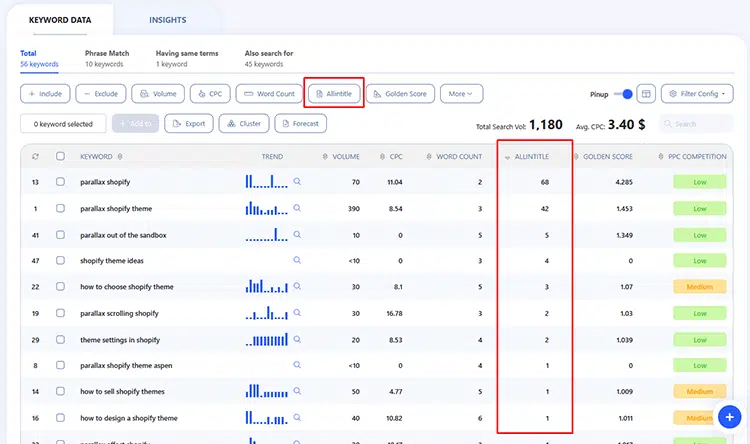750x444 pixels.
Task: Select all keywords with header checkbox
Action: tap(61, 156)
